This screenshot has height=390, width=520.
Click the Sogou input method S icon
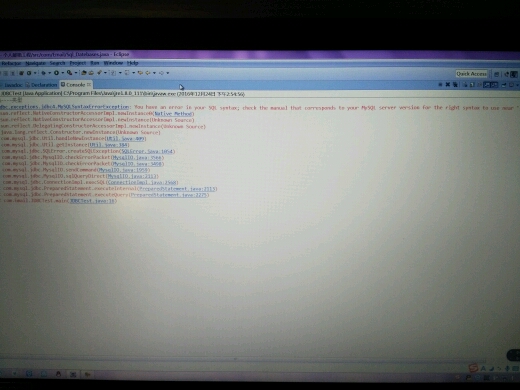(473, 368)
